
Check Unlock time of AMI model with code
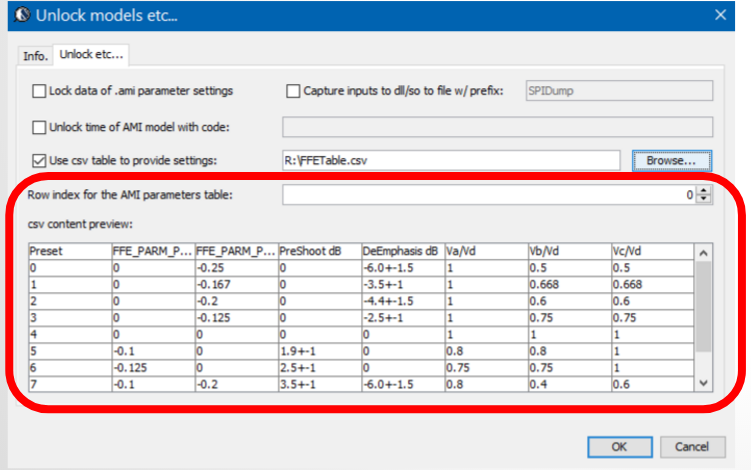click(40, 127)
